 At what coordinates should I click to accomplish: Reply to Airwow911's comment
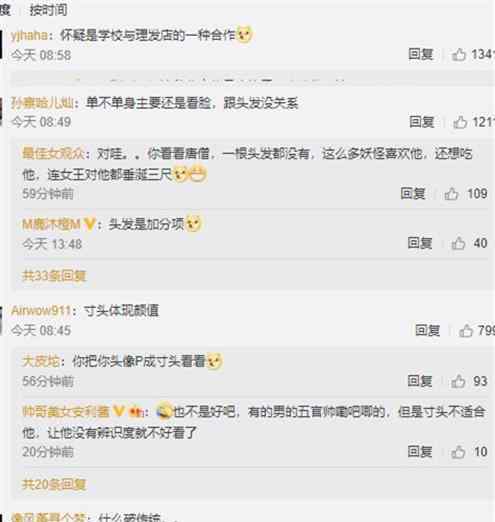tap(427, 330)
